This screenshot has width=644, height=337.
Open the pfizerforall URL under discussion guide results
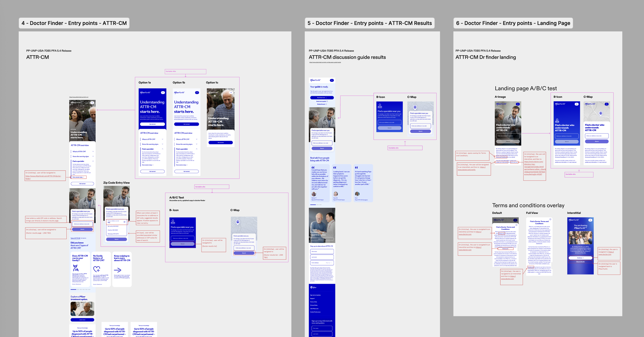coord(325,62)
